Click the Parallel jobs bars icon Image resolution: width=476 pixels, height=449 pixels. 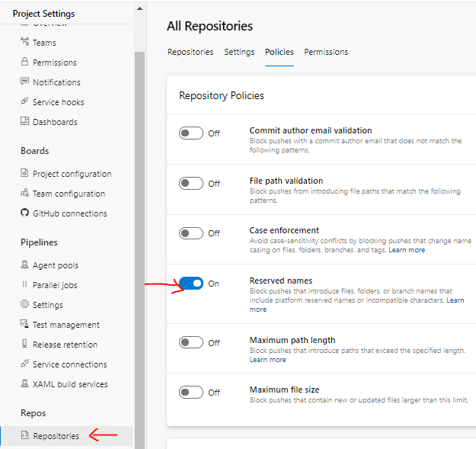(24, 284)
